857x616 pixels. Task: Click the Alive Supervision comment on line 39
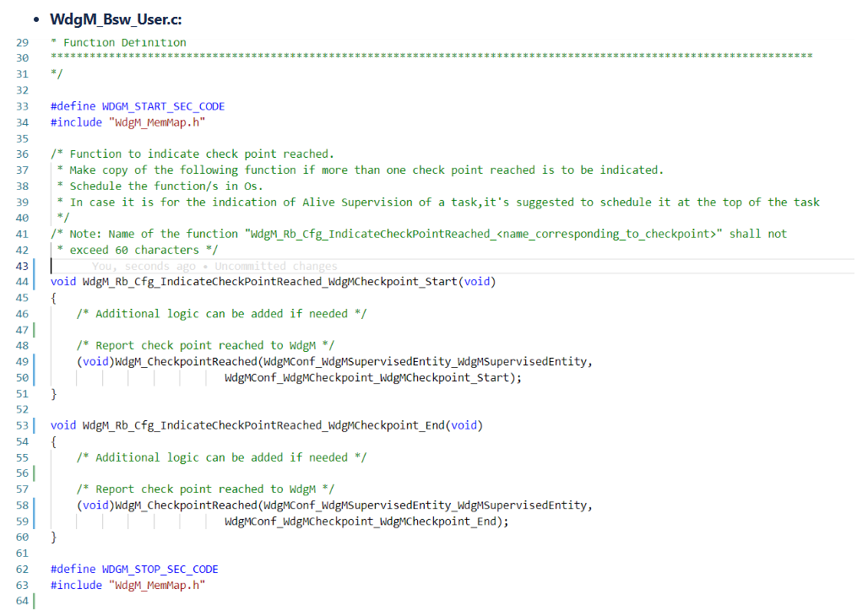point(438,202)
